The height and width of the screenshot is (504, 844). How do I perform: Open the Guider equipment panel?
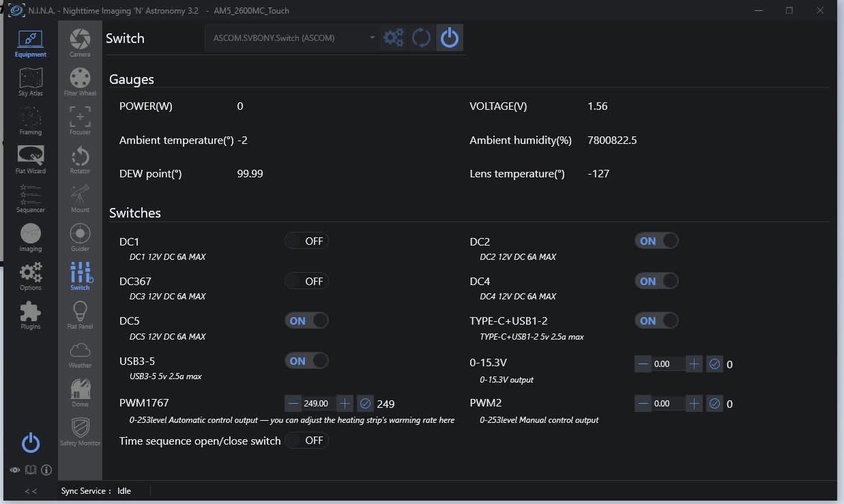[x=80, y=237]
